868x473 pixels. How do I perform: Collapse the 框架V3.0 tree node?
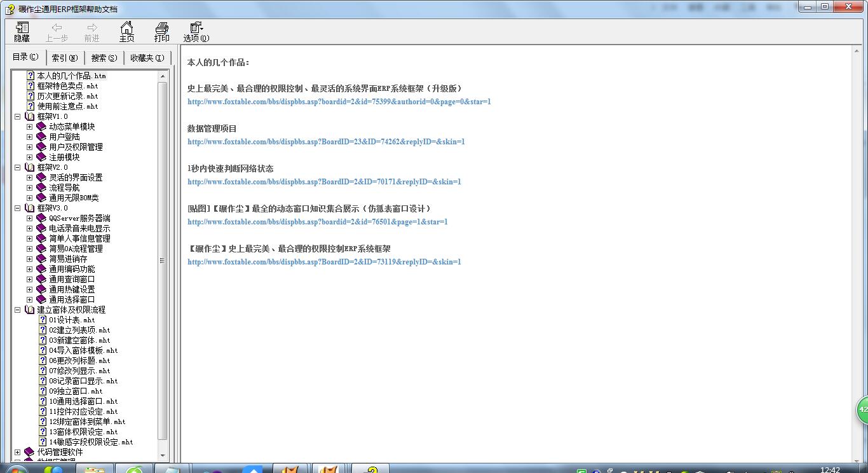click(x=18, y=208)
